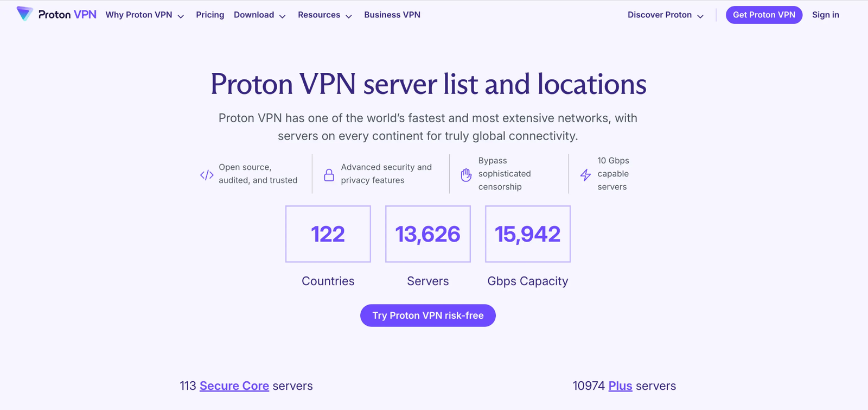Click the Sign in link

pyautogui.click(x=825, y=15)
